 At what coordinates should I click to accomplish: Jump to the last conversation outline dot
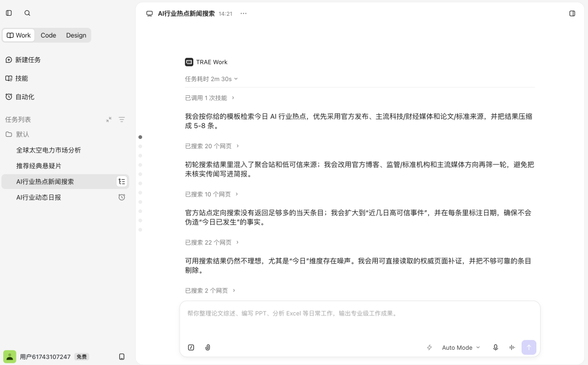coord(140,230)
